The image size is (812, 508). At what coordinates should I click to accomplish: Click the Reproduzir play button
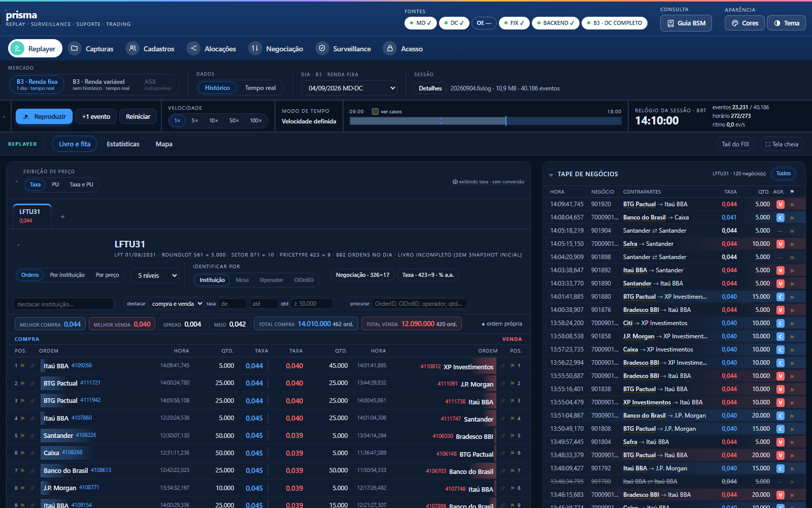coord(44,117)
